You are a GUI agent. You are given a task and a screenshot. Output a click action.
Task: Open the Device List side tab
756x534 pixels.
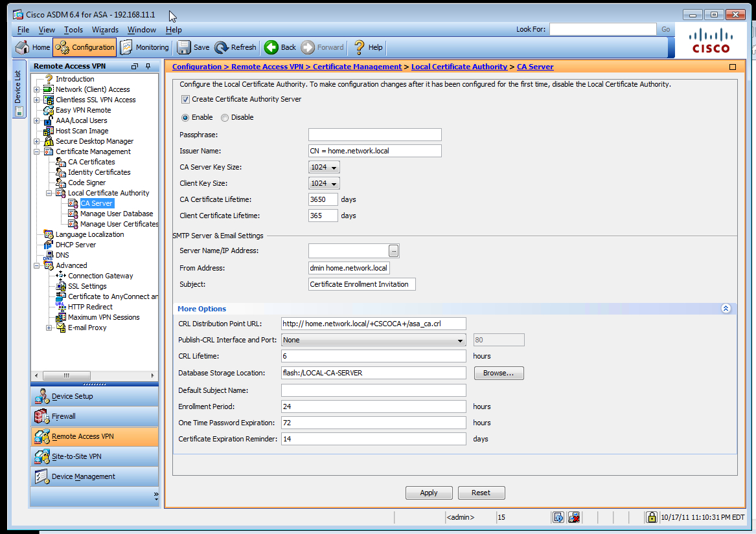pos(18,89)
